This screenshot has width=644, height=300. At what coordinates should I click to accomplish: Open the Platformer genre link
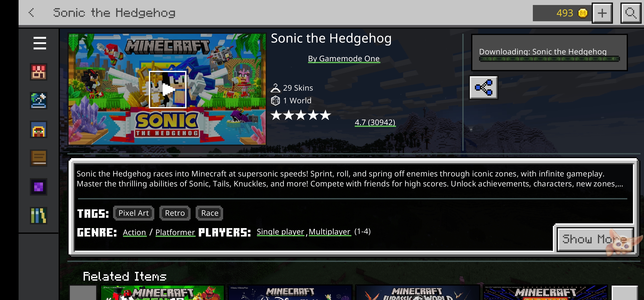coord(175,232)
